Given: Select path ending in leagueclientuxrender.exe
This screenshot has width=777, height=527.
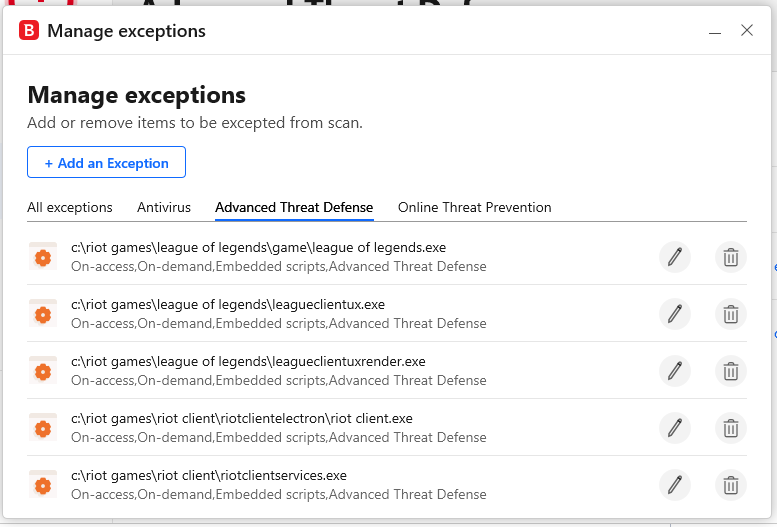Looking at the screenshot, I should 248,361.
